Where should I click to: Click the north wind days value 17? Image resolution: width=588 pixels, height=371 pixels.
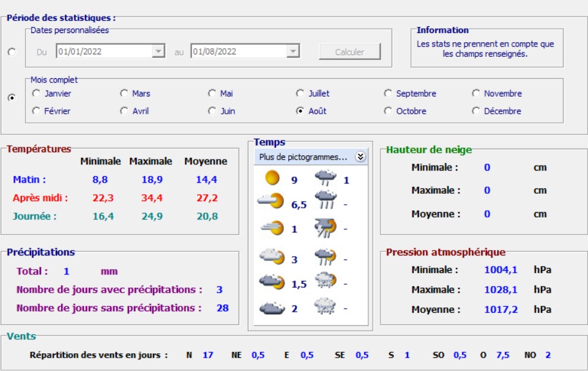point(208,355)
